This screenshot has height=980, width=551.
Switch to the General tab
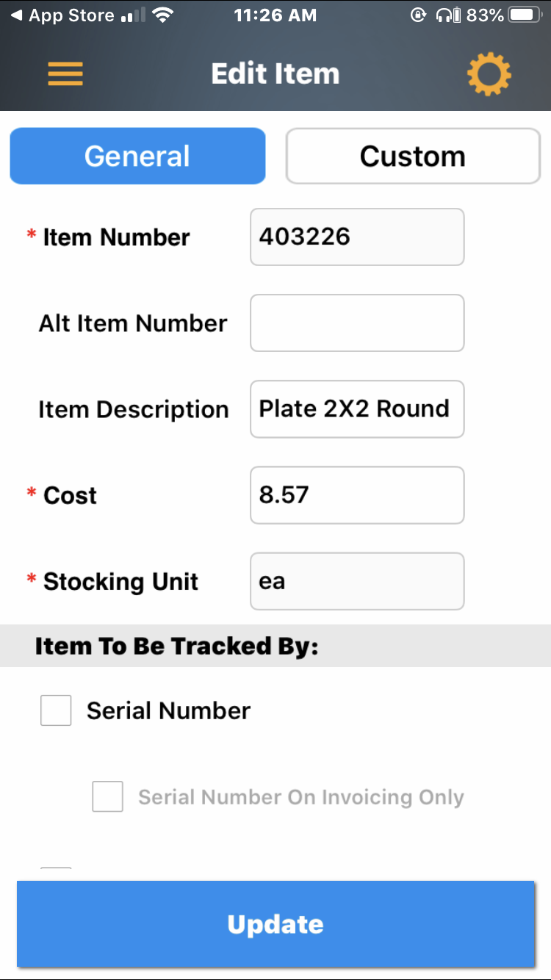(x=137, y=156)
